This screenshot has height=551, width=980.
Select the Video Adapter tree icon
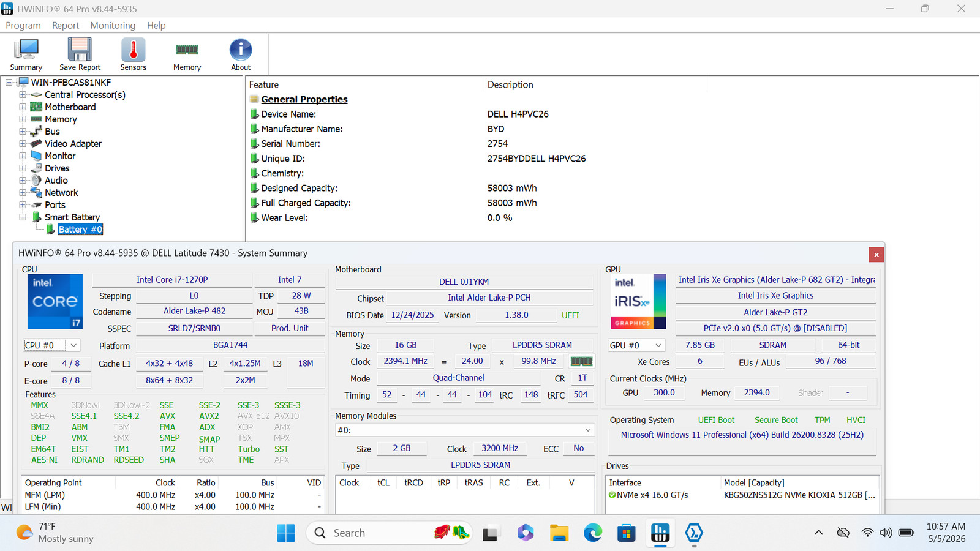[36, 144]
